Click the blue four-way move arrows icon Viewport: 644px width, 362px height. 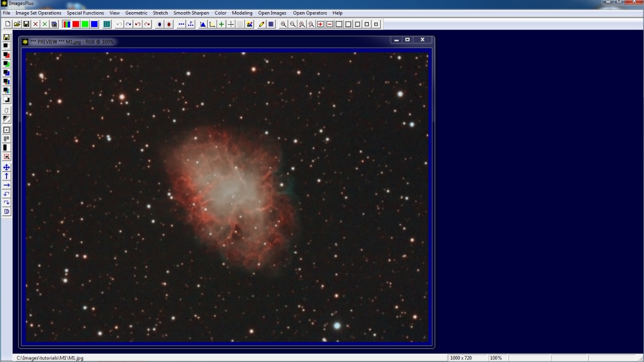tap(7, 167)
